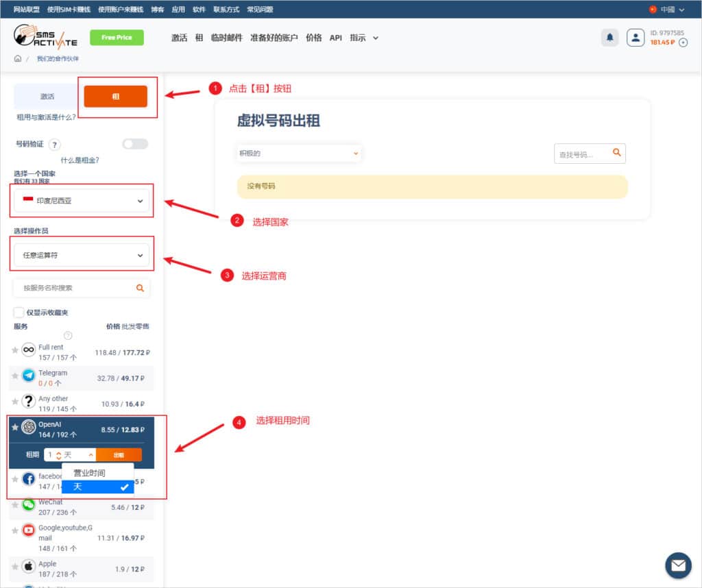Favorite the WeChat star

[15, 505]
